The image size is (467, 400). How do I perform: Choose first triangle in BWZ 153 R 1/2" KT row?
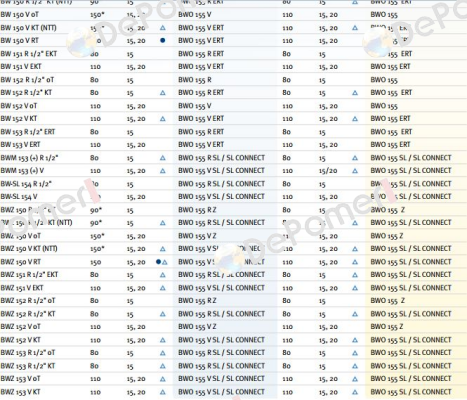click(163, 366)
